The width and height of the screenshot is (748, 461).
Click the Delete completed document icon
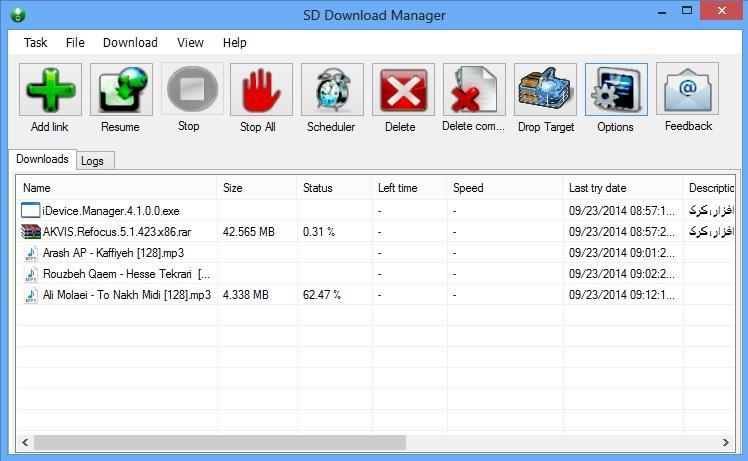pos(474,90)
